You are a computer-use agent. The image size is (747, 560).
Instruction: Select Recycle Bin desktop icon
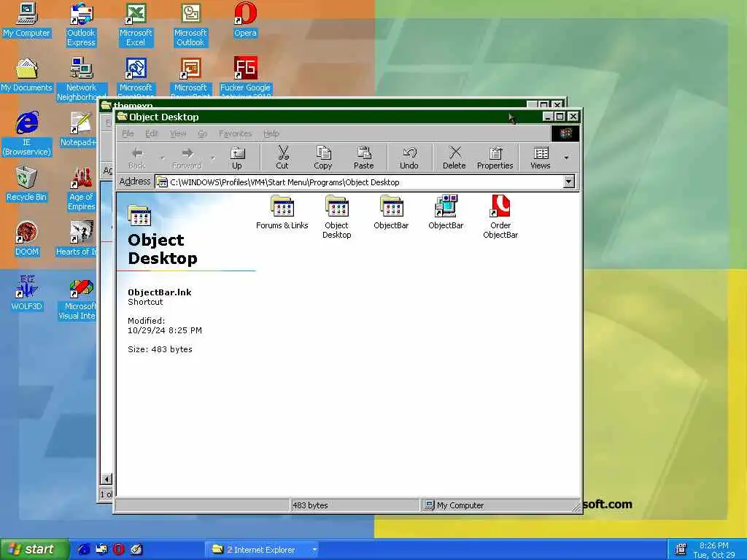[x=27, y=184]
